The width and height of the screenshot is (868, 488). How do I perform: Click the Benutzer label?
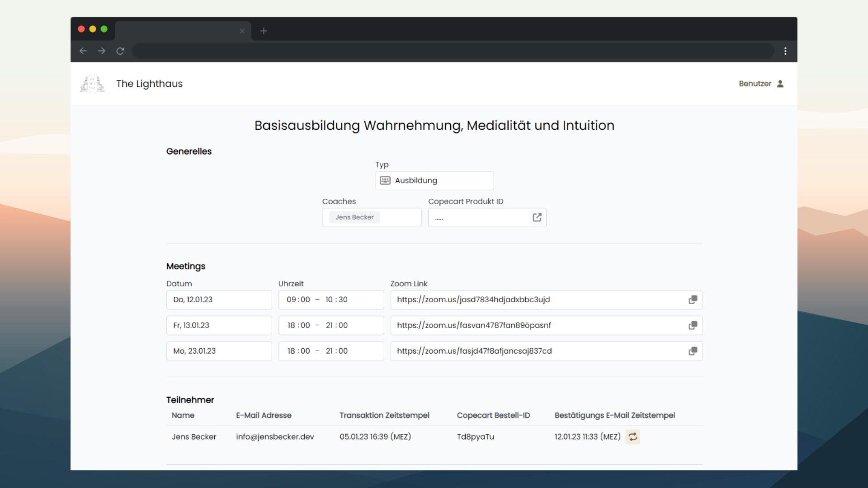[x=755, y=84]
